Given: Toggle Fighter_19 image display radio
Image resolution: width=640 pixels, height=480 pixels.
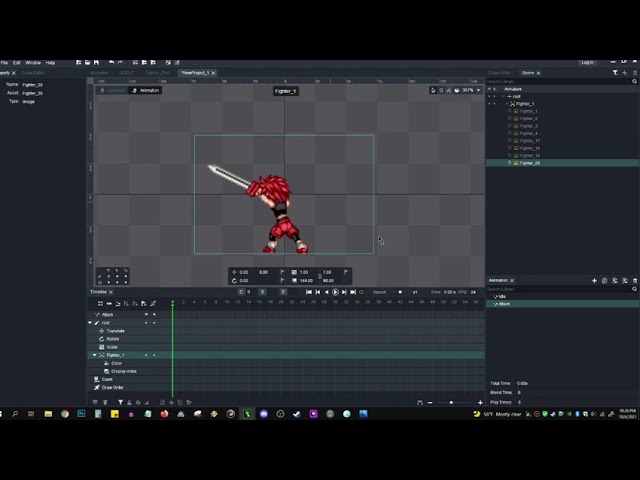Looking at the screenshot, I should (509, 155).
